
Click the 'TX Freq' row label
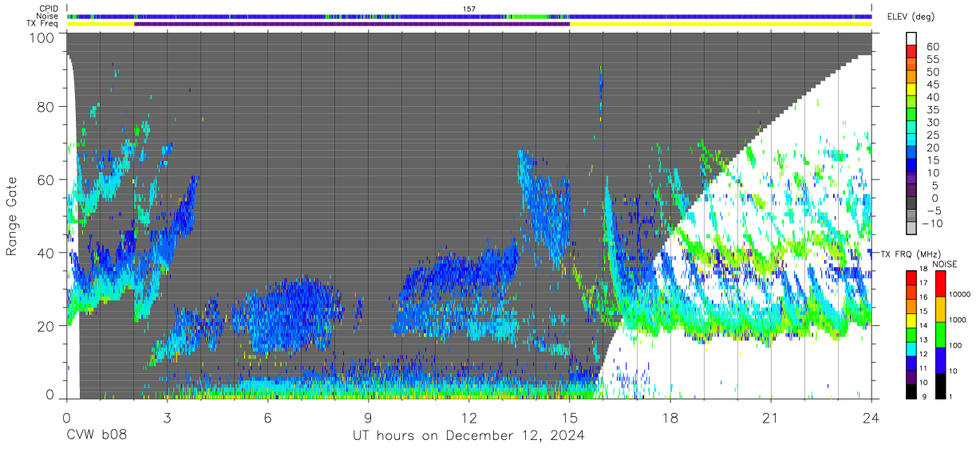[42, 24]
